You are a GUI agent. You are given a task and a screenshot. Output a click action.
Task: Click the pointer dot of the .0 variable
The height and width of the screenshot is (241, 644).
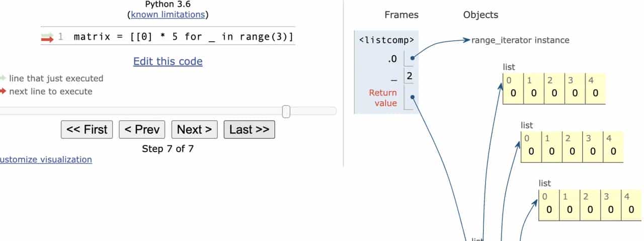coord(413,58)
